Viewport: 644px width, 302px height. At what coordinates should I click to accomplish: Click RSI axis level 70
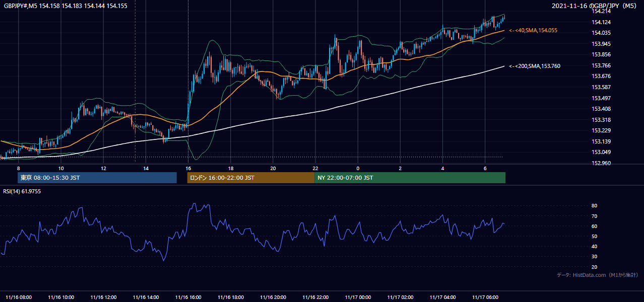[595, 216]
